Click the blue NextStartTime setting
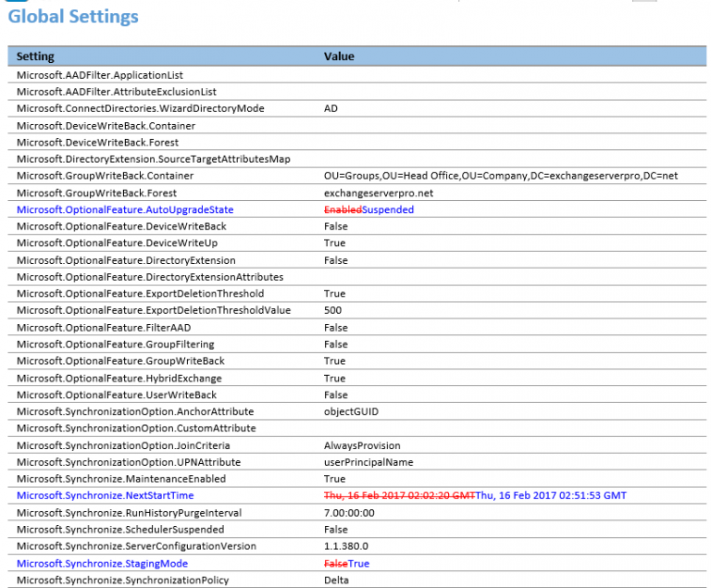This screenshot has width=711, height=588. coord(106,495)
